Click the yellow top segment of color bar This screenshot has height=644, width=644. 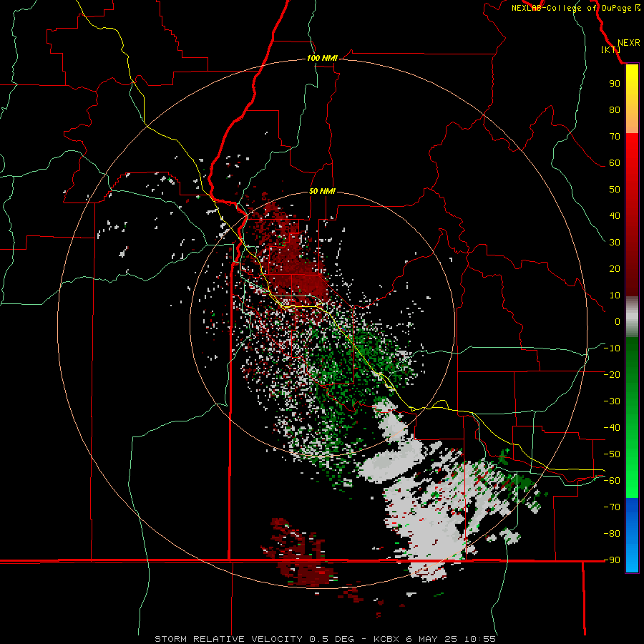pos(632,99)
